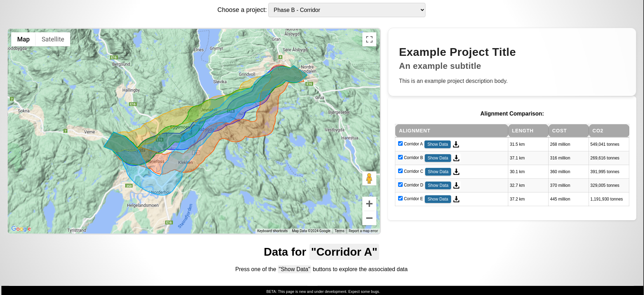
Task: Show Data for Corridor D
Action: pyautogui.click(x=438, y=185)
